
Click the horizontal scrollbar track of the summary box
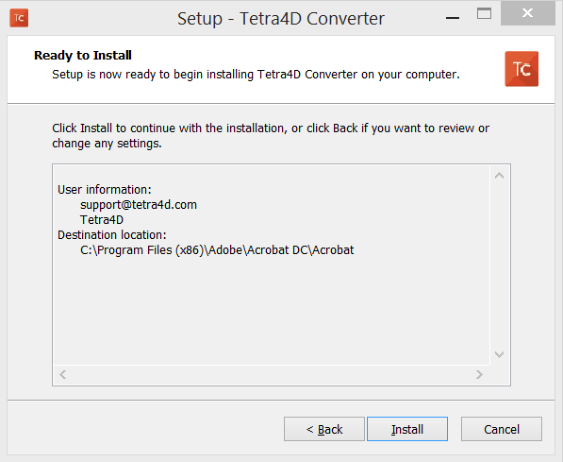[271, 374]
